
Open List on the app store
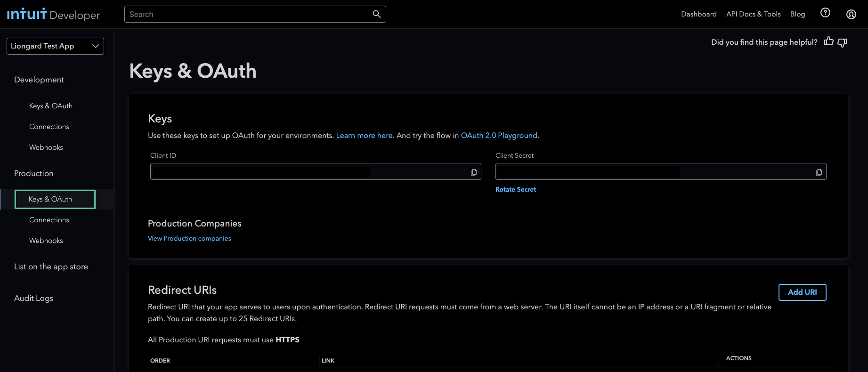[x=51, y=267]
